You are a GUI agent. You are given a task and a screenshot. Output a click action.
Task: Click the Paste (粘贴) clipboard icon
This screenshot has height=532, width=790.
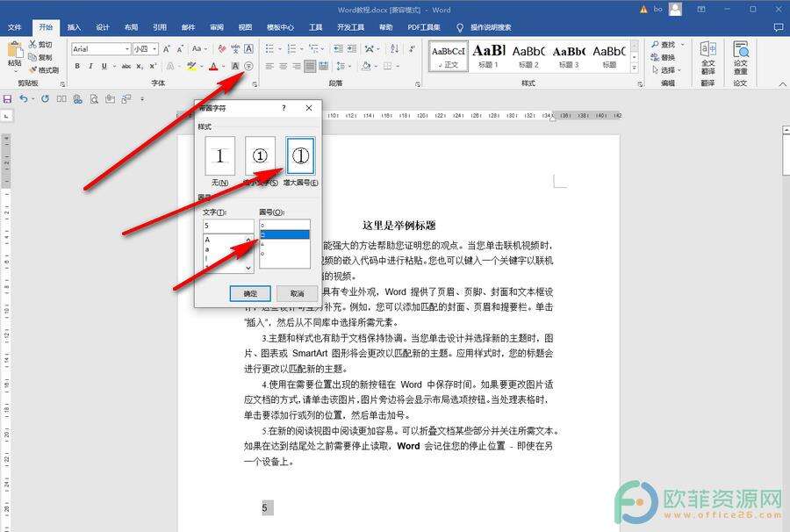[15, 49]
